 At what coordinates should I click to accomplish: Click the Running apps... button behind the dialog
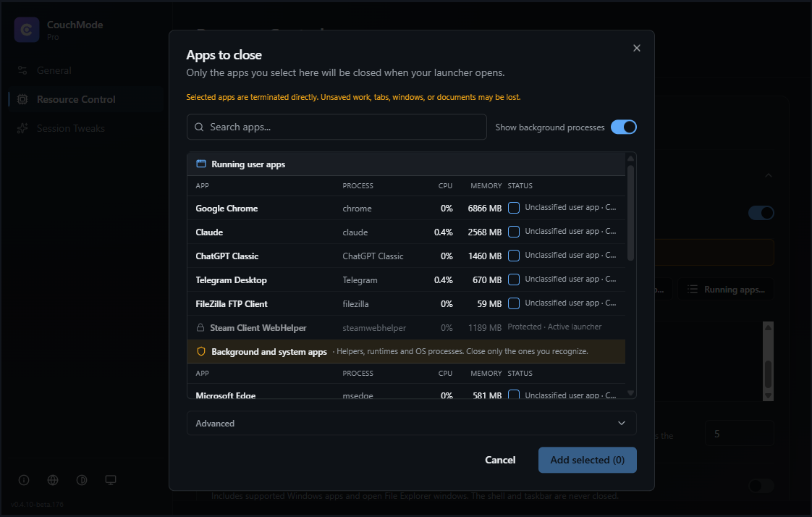726,289
